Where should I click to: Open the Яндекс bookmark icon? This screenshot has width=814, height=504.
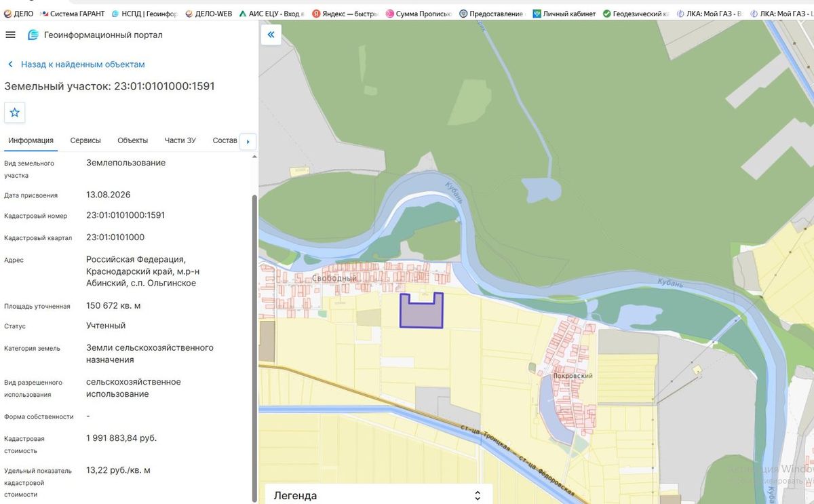[x=316, y=14]
